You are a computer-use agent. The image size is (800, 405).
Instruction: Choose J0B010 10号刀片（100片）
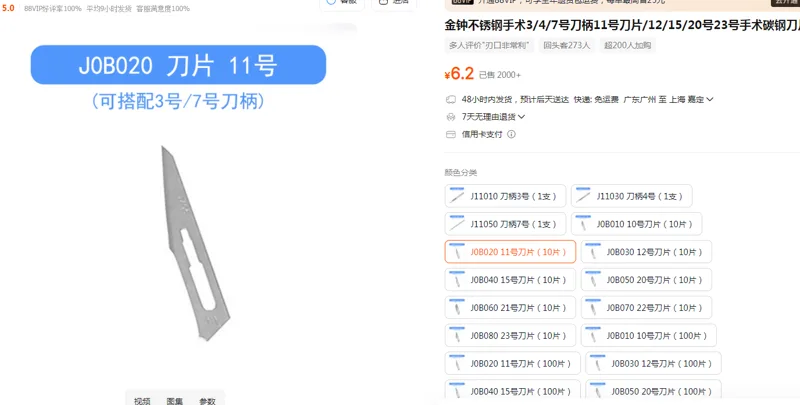tap(648, 336)
